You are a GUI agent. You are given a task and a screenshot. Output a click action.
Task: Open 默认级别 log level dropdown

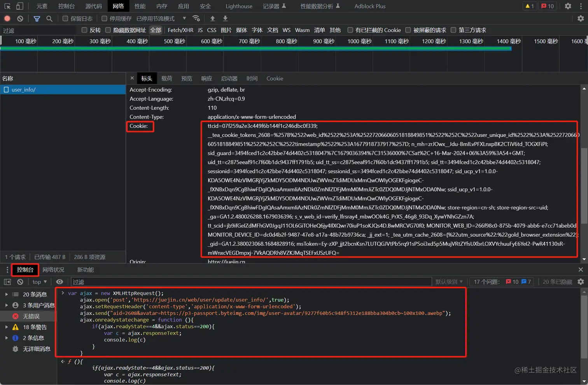coord(449,282)
